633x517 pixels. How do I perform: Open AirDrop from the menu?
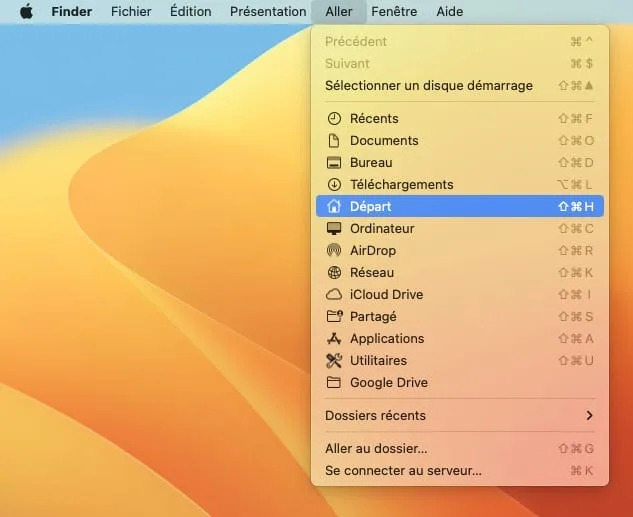pyautogui.click(x=460, y=250)
